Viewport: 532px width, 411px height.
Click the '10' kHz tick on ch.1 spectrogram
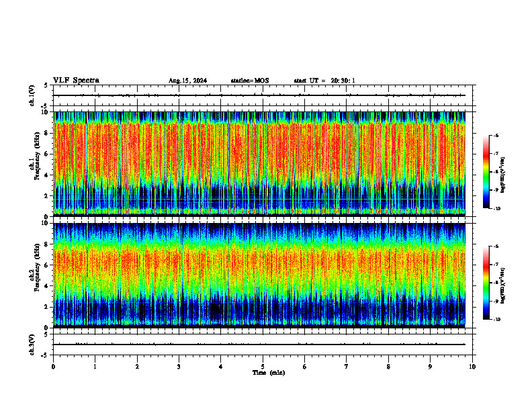pos(45,112)
